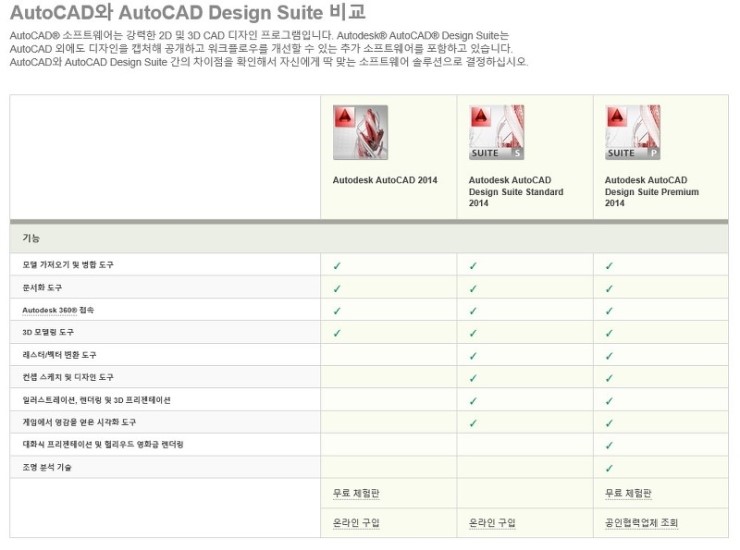Click the 모델 가져오기 및 병합 도구 row label
Viewport: 740px width, 550px height.
pos(68,264)
